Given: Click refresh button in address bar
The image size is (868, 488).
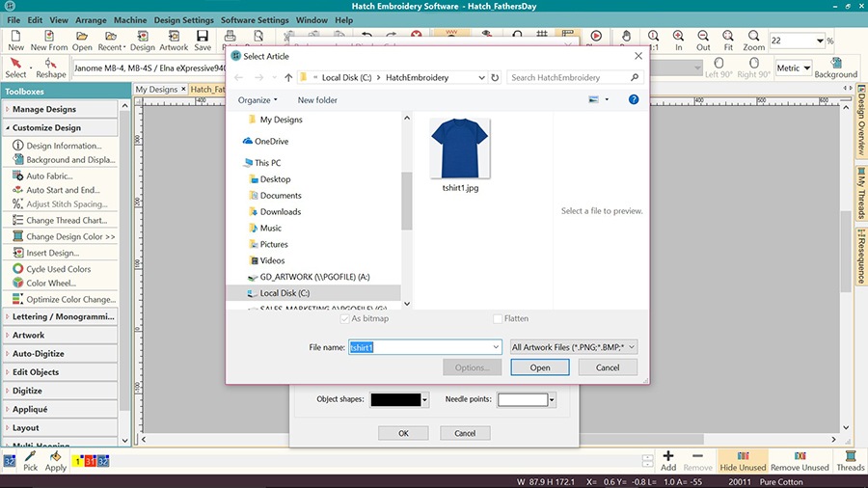Looking at the screenshot, I should (x=495, y=77).
